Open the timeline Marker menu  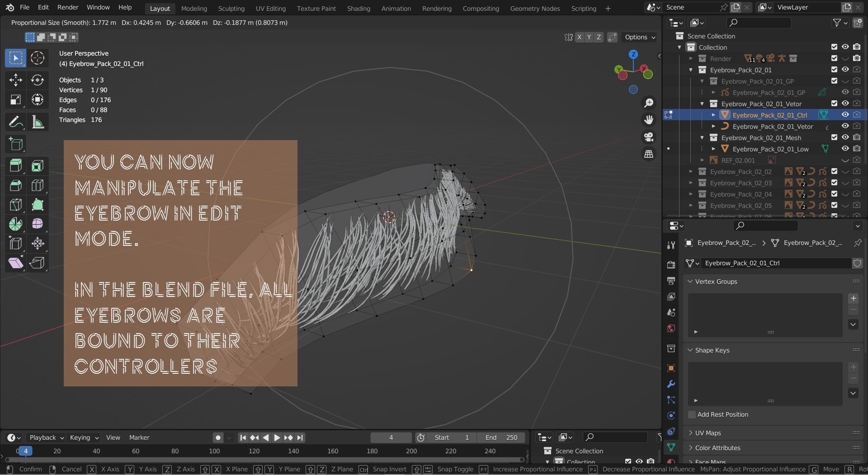point(139,437)
